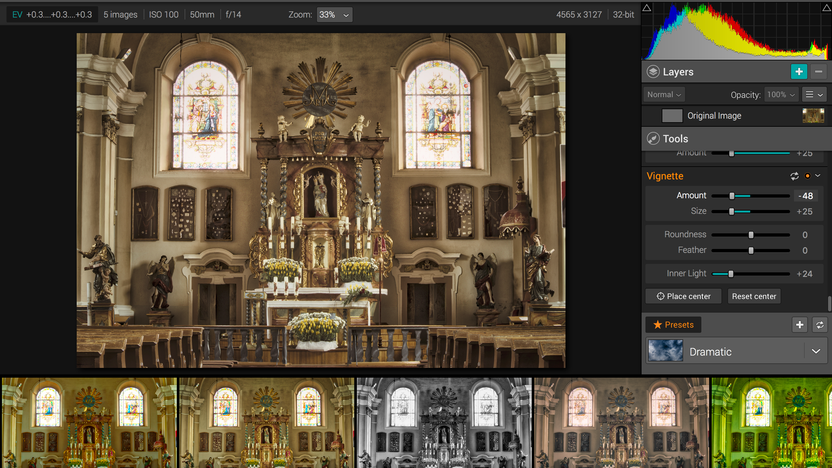The width and height of the screenshot is (832, 468).
Task: Open the Opacity 100% dropdown
Action: [781, 94]
